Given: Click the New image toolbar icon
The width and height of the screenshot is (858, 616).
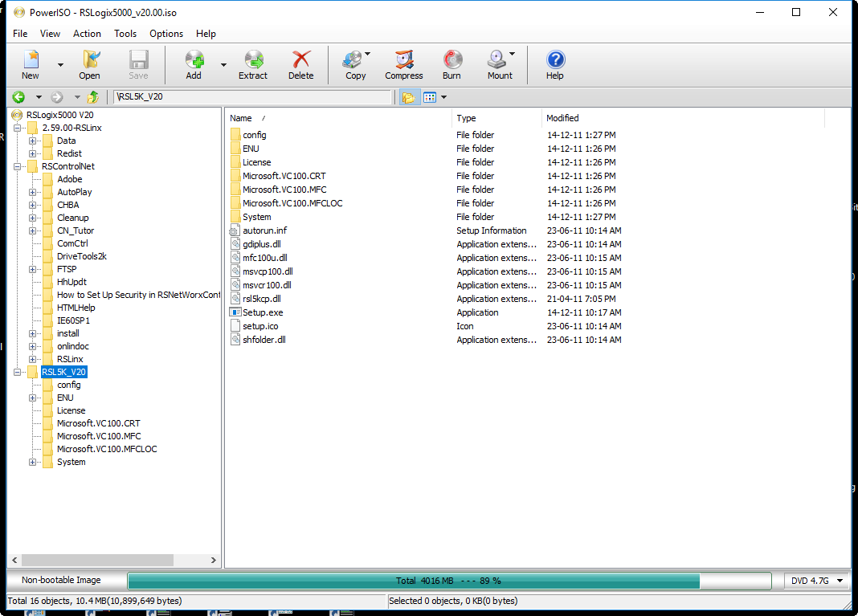Looking at the screenshot, I should pos(31,59).
